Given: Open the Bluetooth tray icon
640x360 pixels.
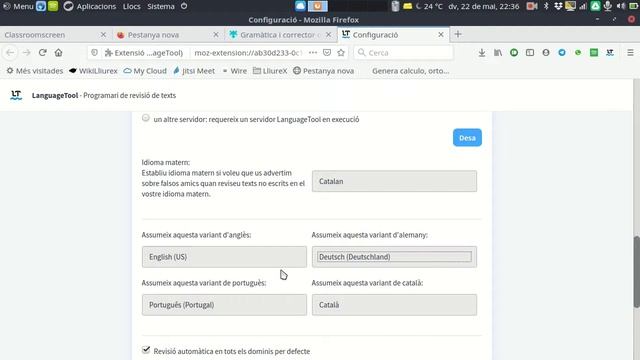Looking at the screenshot, I should coord(546,6).
